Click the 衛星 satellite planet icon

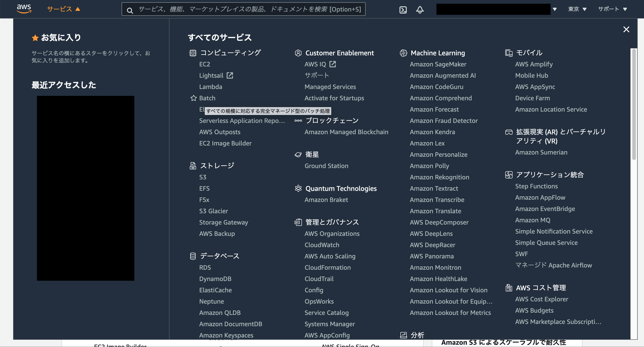coord(298,155)
